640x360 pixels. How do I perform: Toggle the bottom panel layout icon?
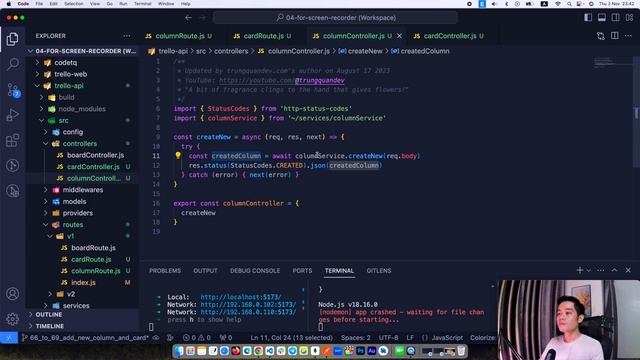[x=602, y=18]
